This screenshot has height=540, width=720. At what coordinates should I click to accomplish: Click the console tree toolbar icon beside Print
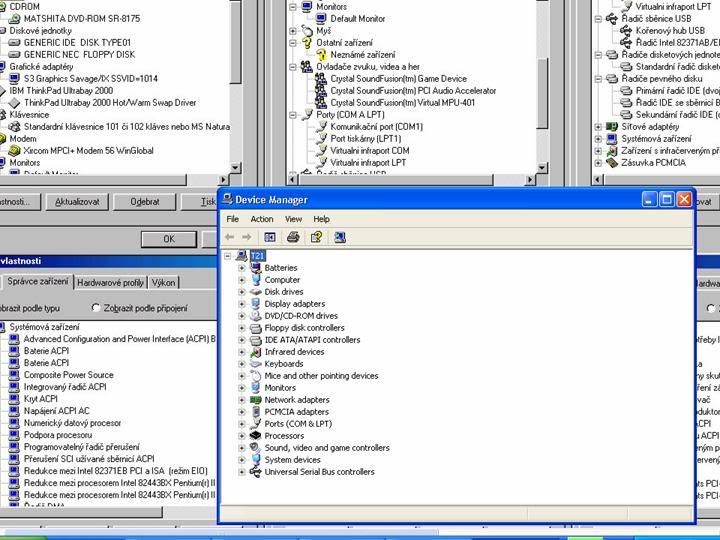click(270, 237)
